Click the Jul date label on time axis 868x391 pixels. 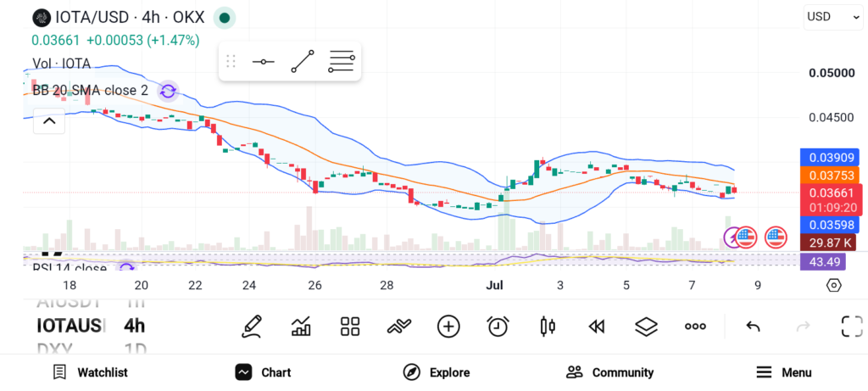tap(494, 285)
